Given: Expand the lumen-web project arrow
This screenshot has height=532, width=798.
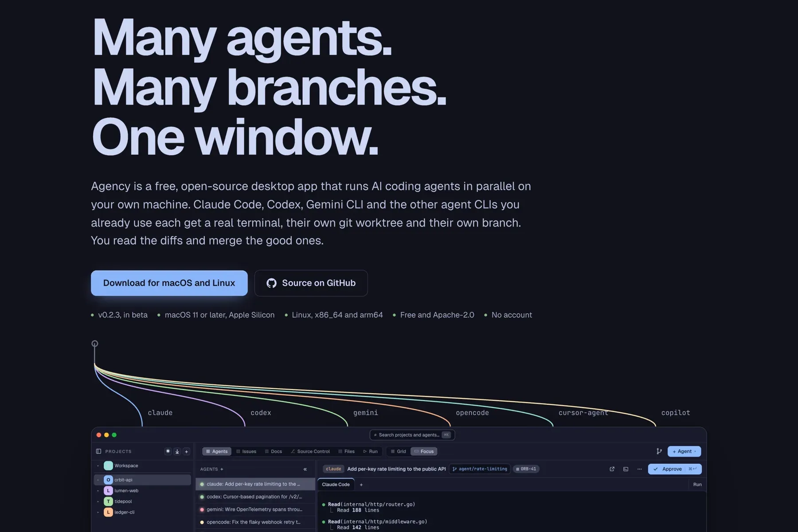Looking at the screenshot, I should coord(98,491).
